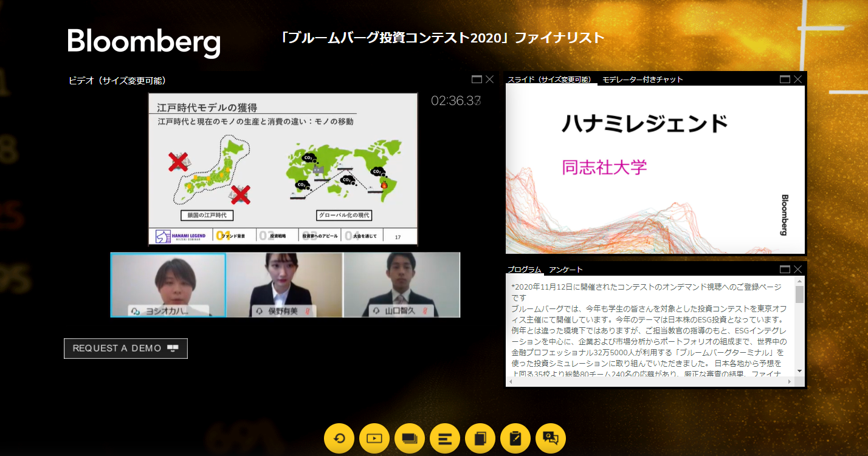Switch to the モデレーター付きチャット tab
868x456 pixels.
point(642,80)
